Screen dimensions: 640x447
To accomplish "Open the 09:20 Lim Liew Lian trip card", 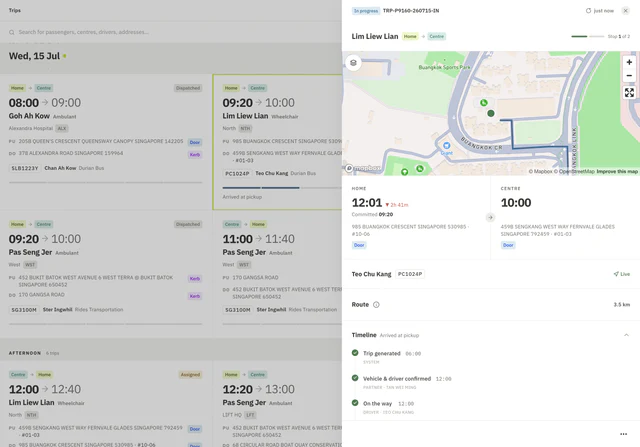I will click(x=277, y=142).
